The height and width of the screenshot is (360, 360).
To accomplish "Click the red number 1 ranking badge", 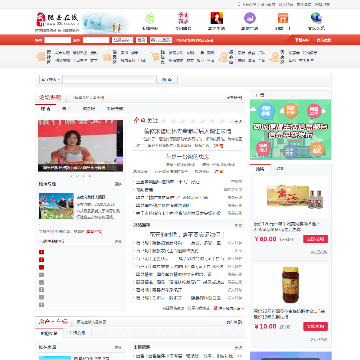I will 41,252.
